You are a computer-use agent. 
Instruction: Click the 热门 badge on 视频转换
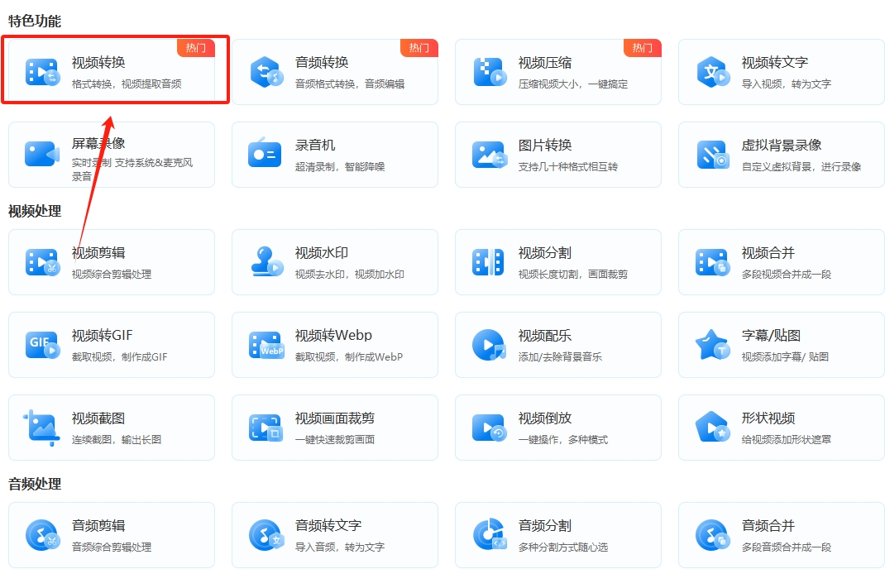pyautogui.click(x=196, y=48)
